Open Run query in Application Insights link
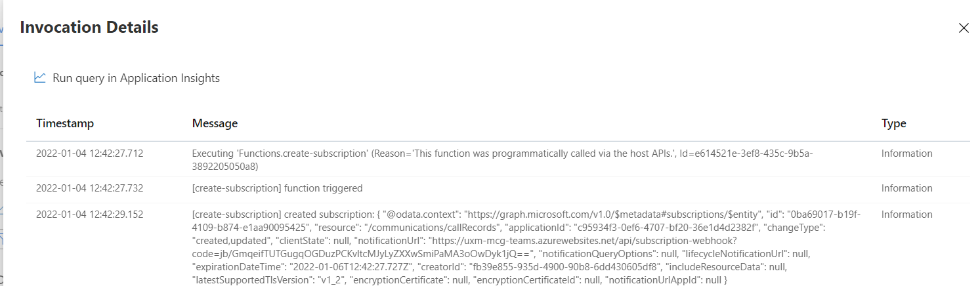The image size is (980, 286). (x=136, y=78)
